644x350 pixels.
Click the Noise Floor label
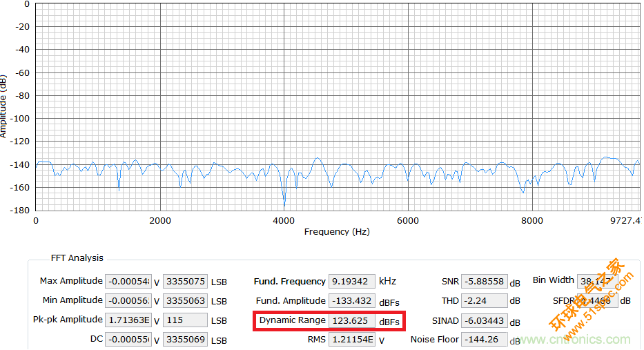click(435, 340)
